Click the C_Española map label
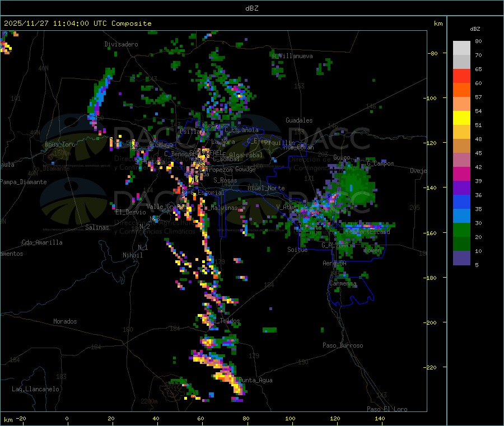The height and width of the screenshot is (426, 504). [241, 130]
